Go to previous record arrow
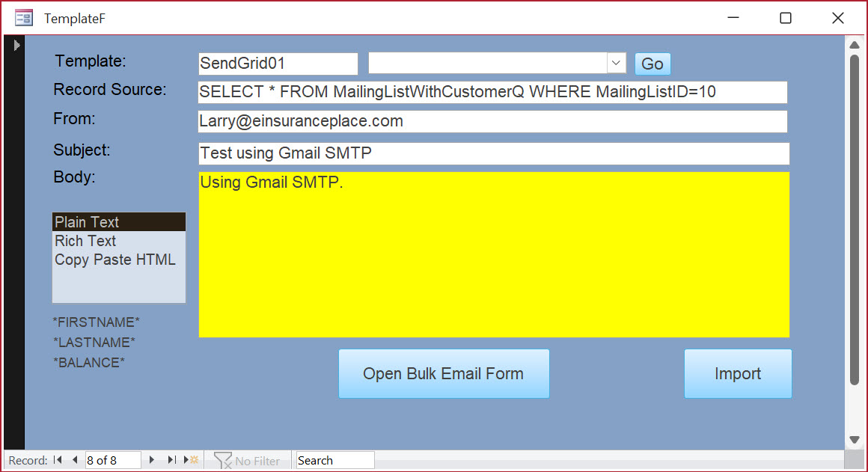Viewport: 868px width, 472px height. [x=75, y=460]
